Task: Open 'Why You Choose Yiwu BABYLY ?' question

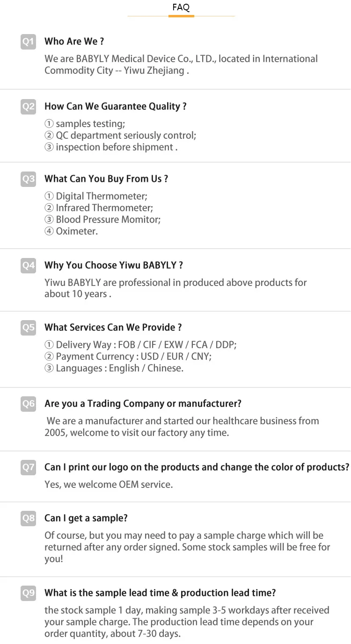Action: click(113, 265)
